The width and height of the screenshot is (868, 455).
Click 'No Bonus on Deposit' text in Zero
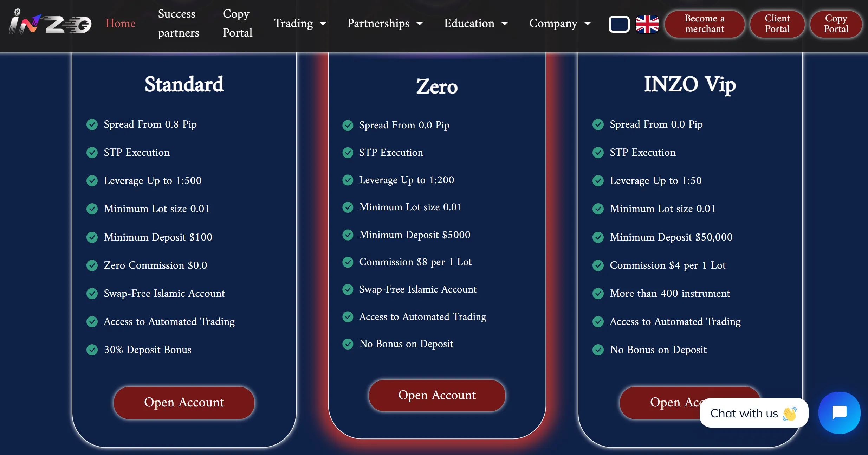(x=406, y=344)
